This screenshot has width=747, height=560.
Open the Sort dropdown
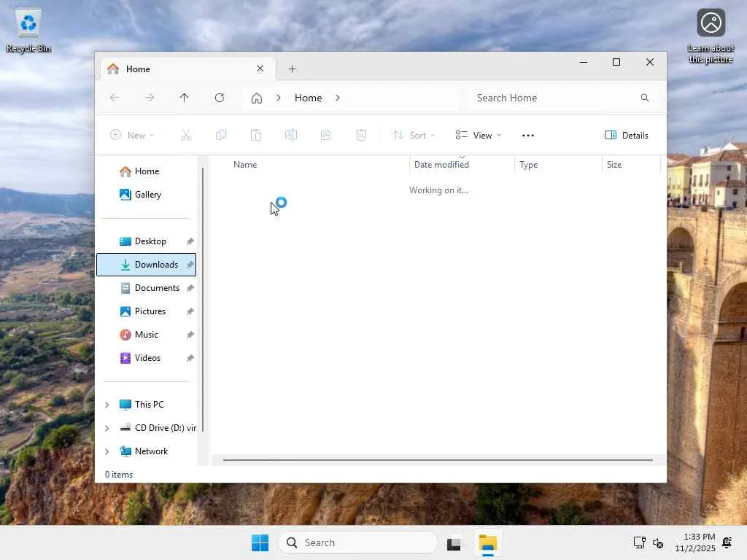coord(414,135)
